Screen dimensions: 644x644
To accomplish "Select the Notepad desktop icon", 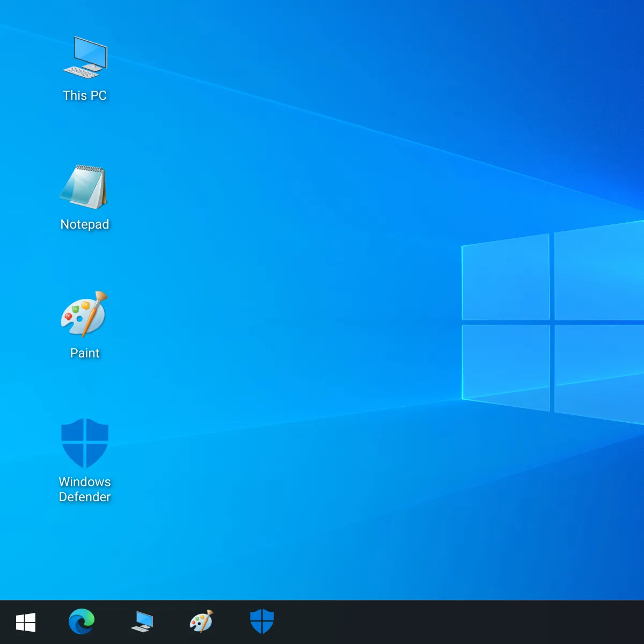I will [84, 187].
